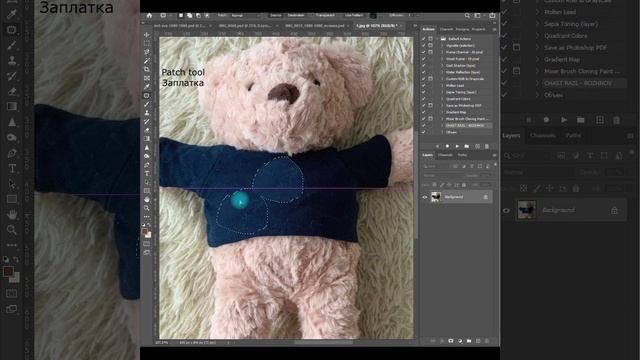Open the tool preset picker dropdown
Screen dimensions: 640x360
(165, 16)
